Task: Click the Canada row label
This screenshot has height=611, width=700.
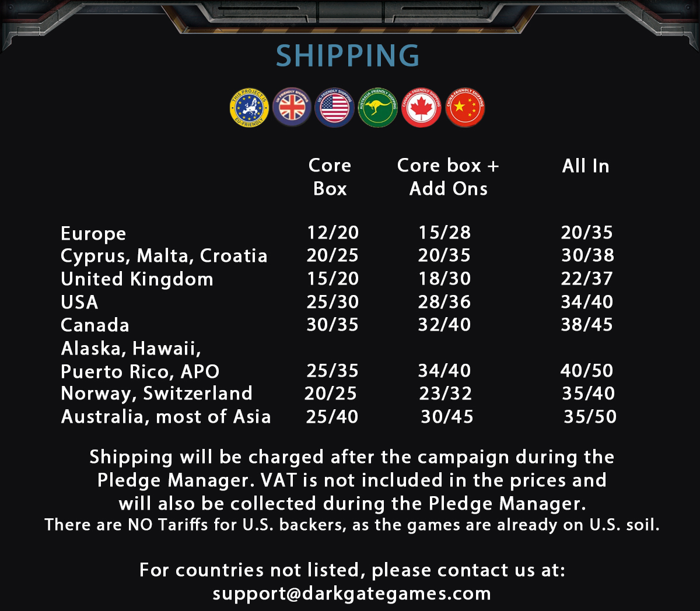Action: [x=95, y=325]
